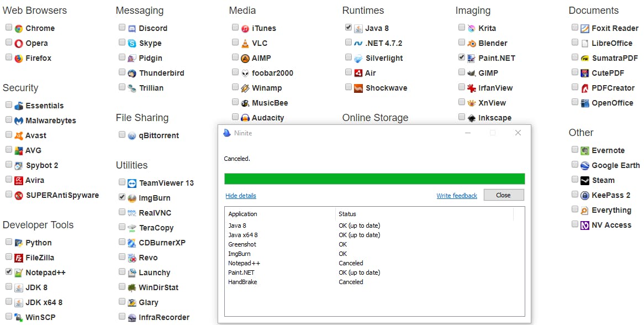Collapse details with Hide details link
The image size is (644, 325).
click(241, 196)
